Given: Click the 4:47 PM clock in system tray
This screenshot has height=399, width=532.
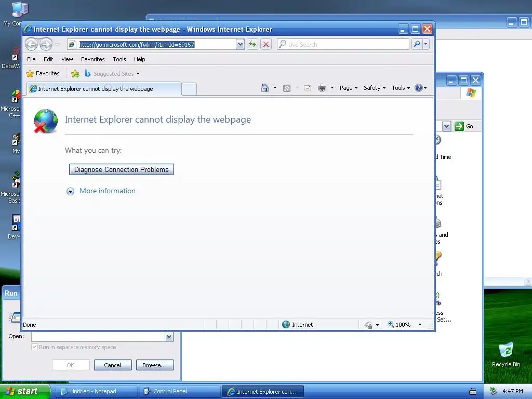Looking at the screenshot, I should [x=512, y=391].
